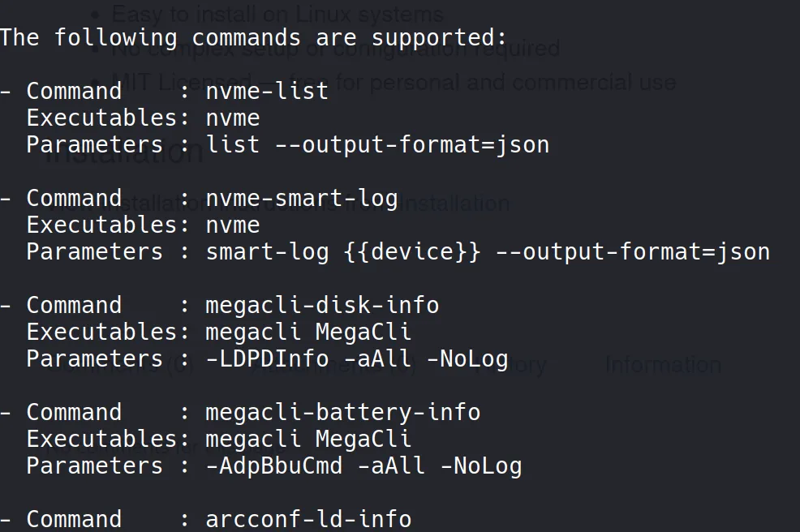Click the "megacli MegaCli" executables under megacli-disk-info

(x=308, y=332)
